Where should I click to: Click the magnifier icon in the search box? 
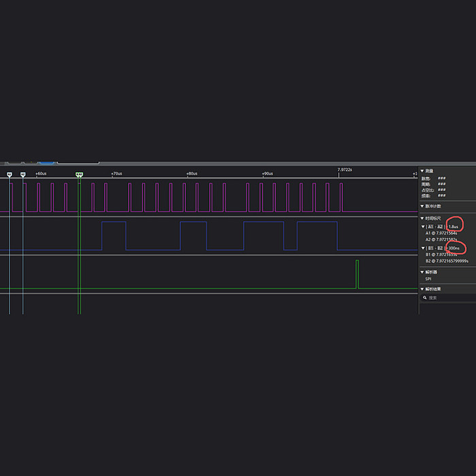coord(425,298)
